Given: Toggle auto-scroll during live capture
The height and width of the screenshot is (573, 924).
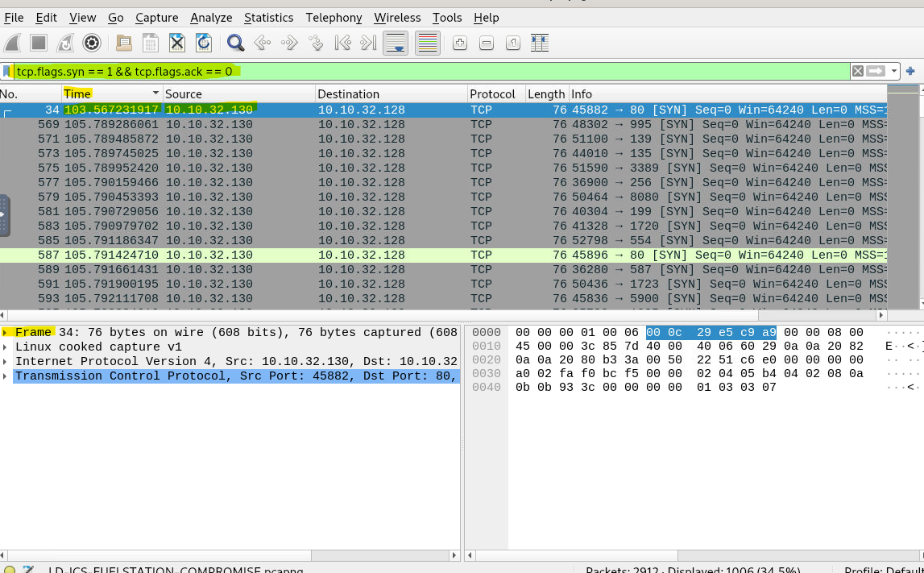Looking at the screenshot, I should pyautogui.click(x=395, y=44).
